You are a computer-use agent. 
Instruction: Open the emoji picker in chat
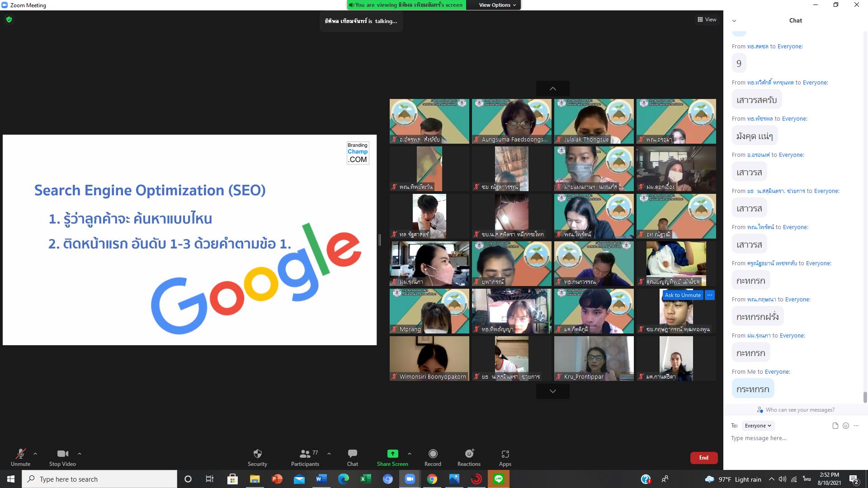tap(846, 426)
